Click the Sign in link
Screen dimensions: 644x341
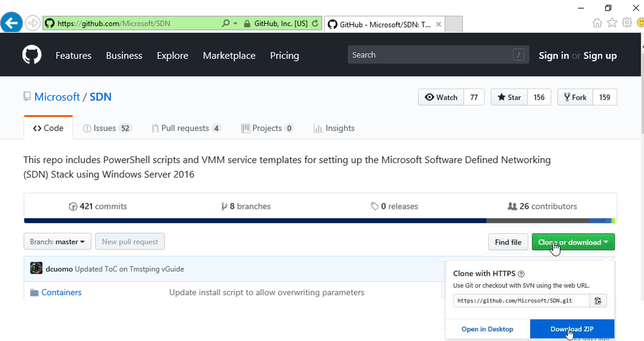554,55
